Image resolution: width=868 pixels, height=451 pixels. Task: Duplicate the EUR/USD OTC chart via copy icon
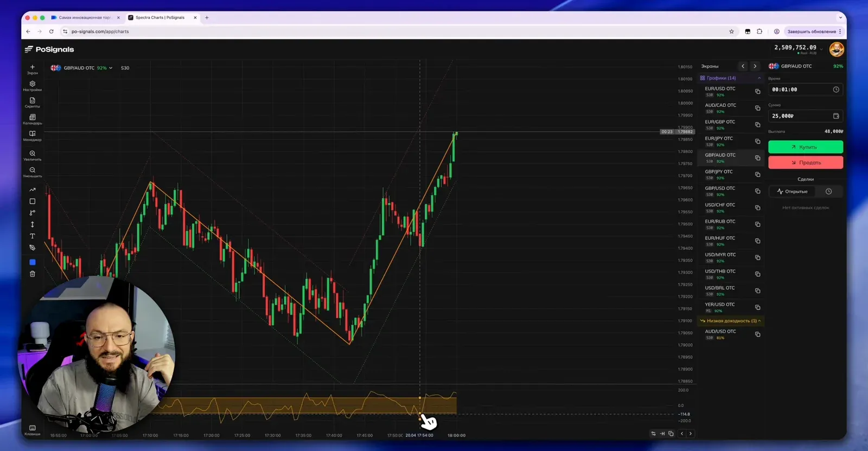758,92
